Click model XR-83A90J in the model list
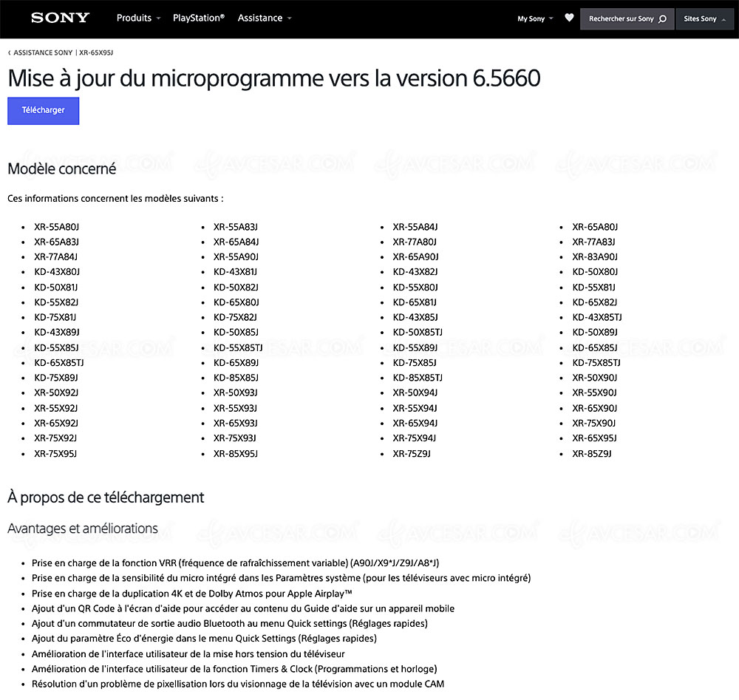 click(595, 257)
